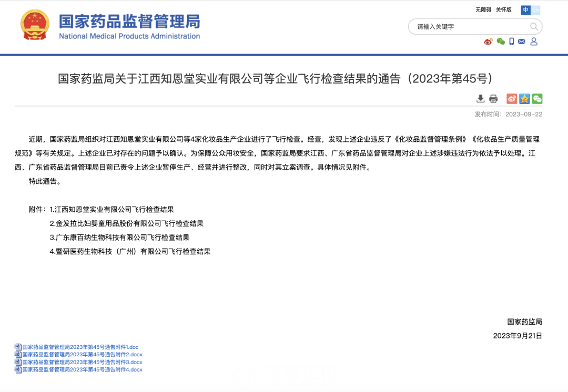Open the user account icon
The width and height of the screenshot is (568, 392).
(x=534, y=42)
